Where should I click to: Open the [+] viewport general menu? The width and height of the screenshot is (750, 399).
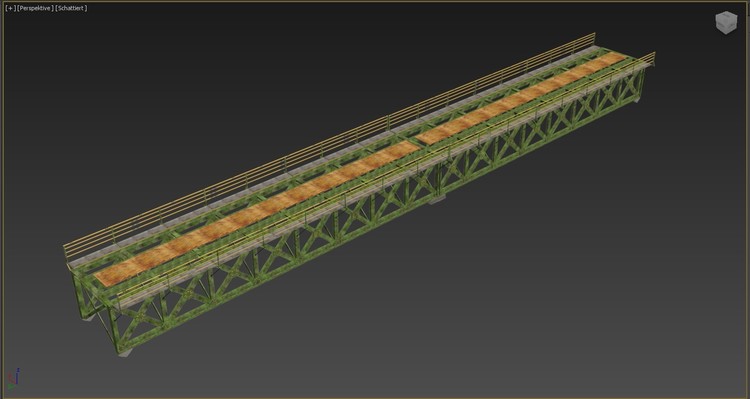[11, 8]
